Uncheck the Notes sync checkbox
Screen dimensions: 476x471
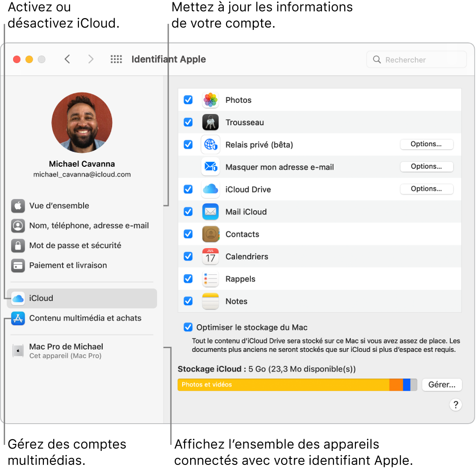(x=188, y=301)
